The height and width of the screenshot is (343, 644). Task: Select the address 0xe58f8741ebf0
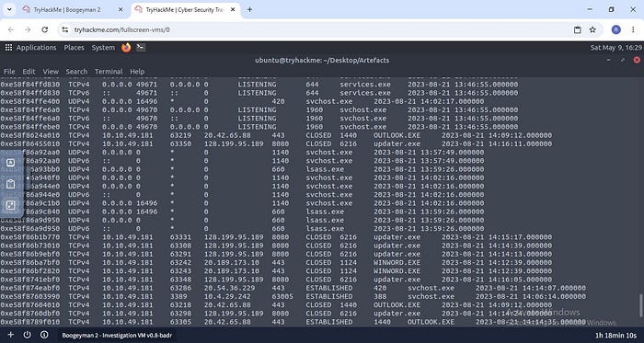click(x=30, y=280)
